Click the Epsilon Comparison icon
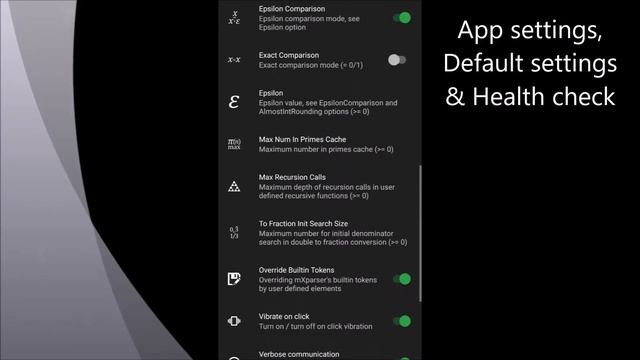 pos(234,18)
